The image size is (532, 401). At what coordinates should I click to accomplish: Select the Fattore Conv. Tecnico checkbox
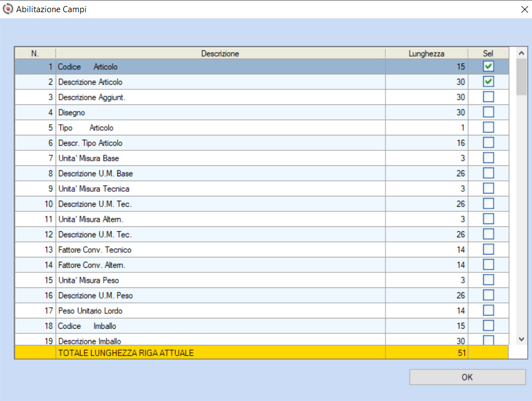[x=488, y=250]
